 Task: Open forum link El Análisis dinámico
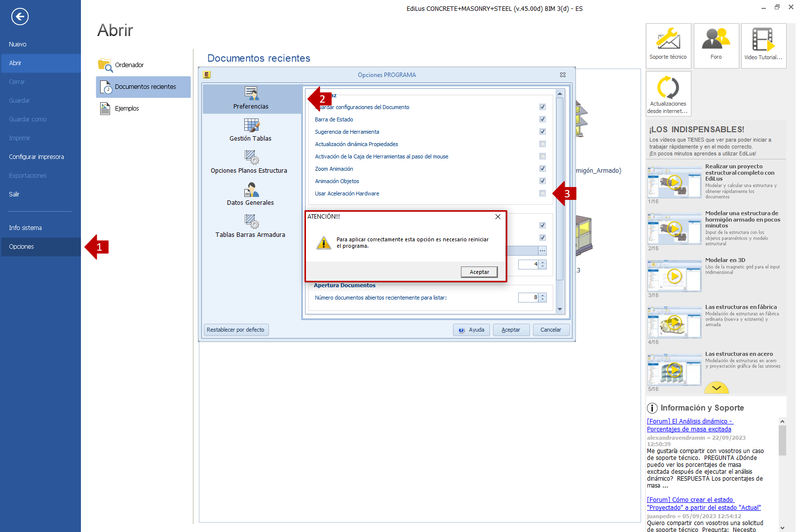690,425
